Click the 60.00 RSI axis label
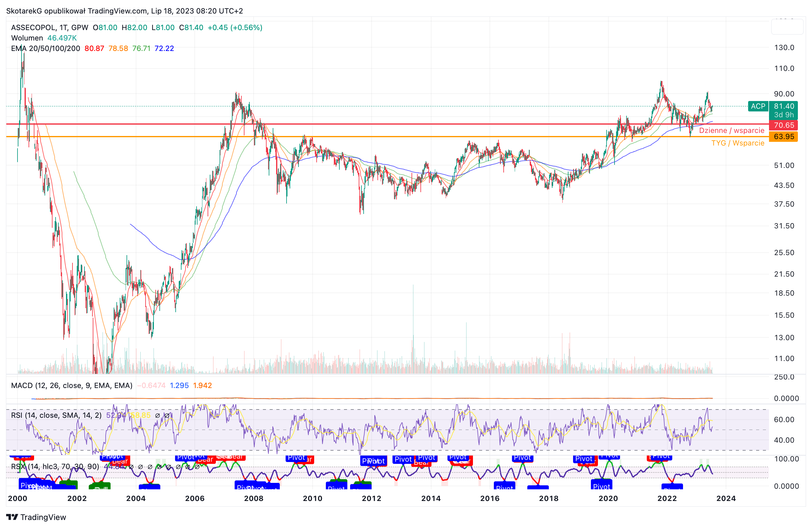This screenshot has width=812, height=528. pos(784,420)
